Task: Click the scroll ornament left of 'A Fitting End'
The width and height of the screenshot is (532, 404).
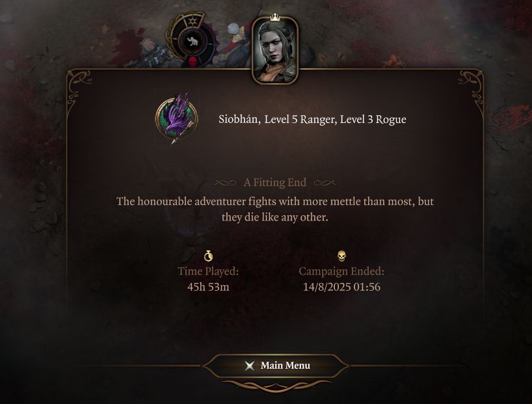Action: pyautogui.click(x=225, y=183)
